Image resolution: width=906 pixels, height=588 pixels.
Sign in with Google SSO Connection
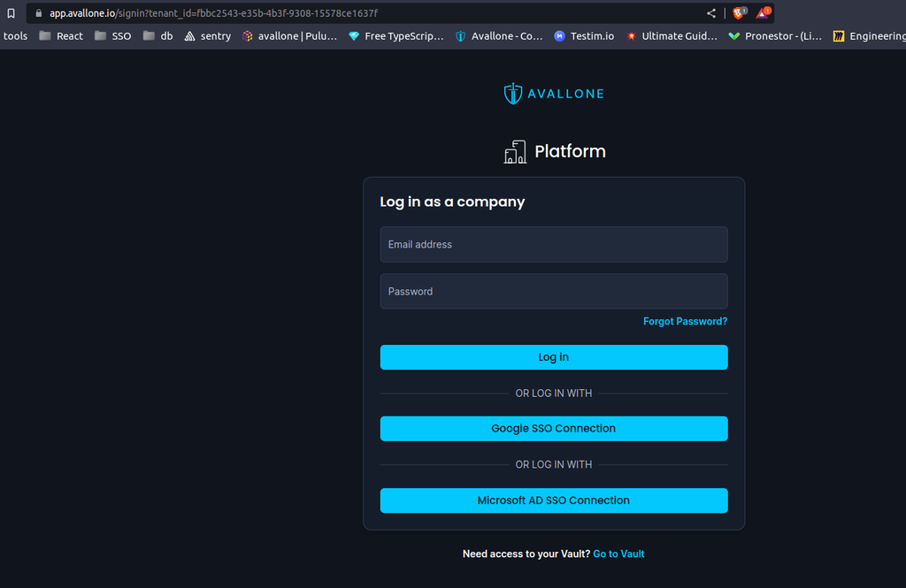click(554, 429)
